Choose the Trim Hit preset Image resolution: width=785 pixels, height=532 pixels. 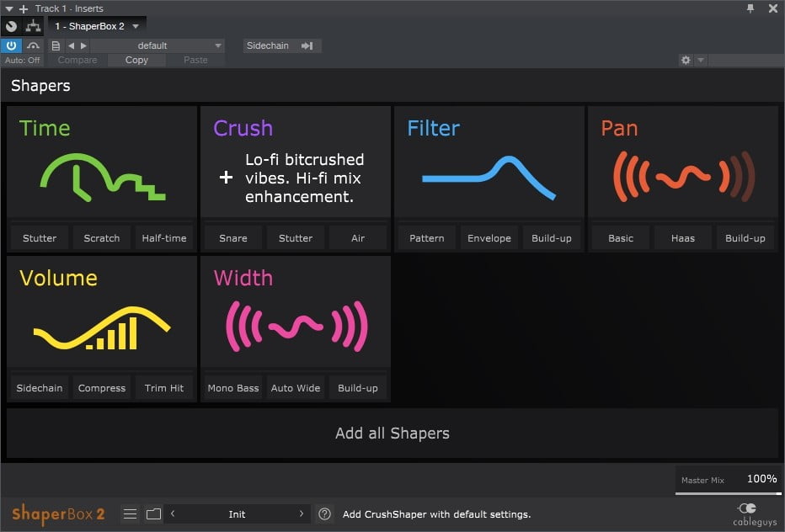pyautogui.click(x=163, y=388)
